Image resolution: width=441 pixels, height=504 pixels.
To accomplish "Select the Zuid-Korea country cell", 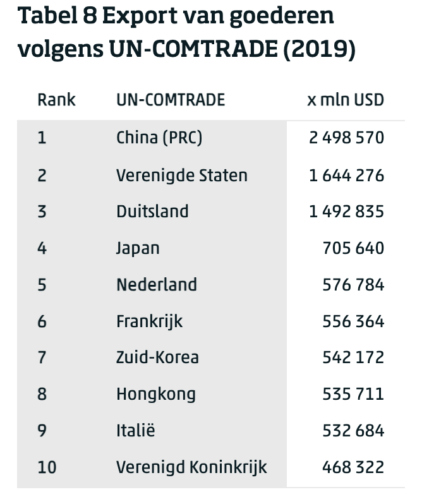I will click(157, 357).
